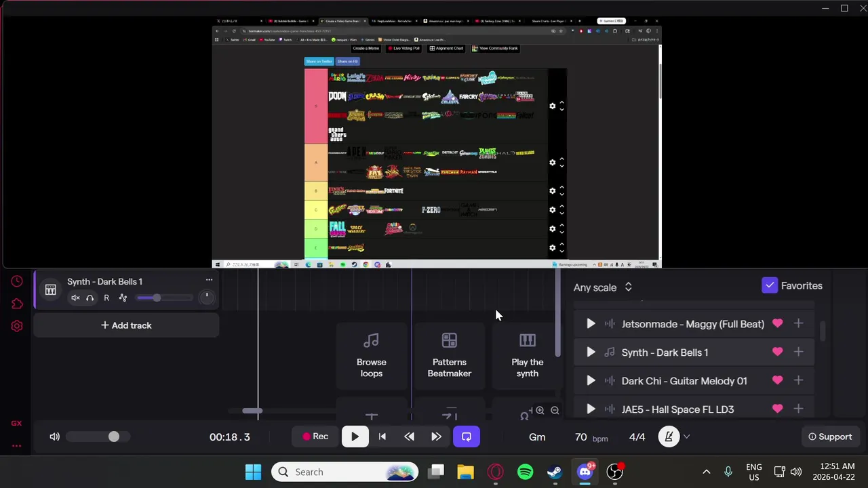Start recording with the Rec button
Image resolution: width=868 pixels, height=488 pixels.
tap(315, 437)
